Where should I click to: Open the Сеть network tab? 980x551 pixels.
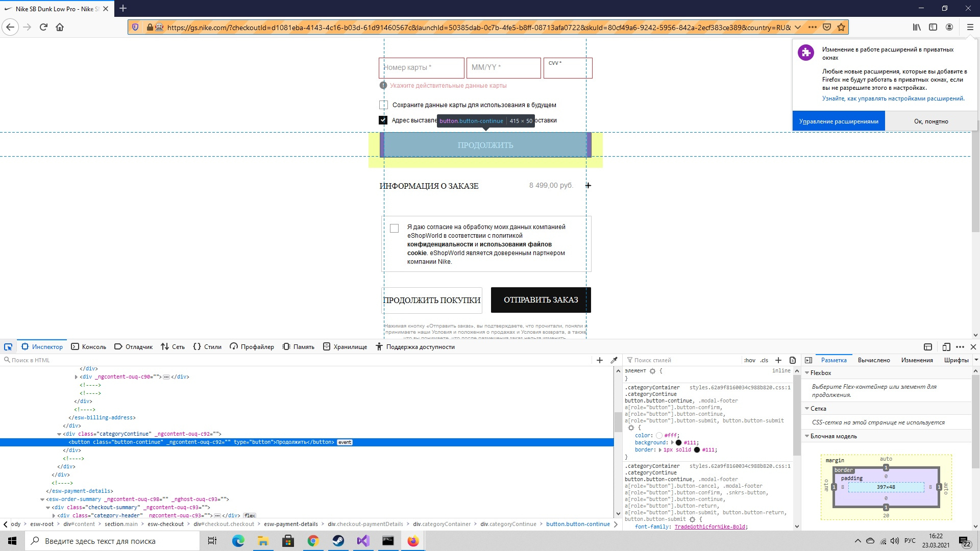pos(173,347)
